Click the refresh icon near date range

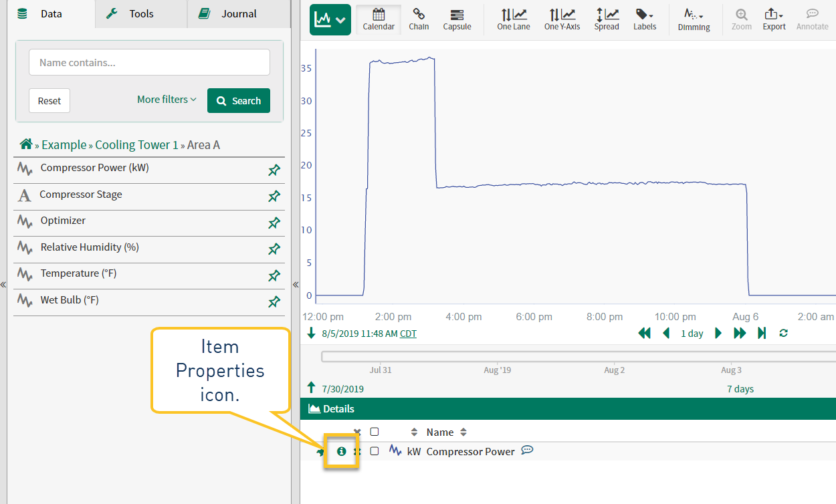coord(783,333)
